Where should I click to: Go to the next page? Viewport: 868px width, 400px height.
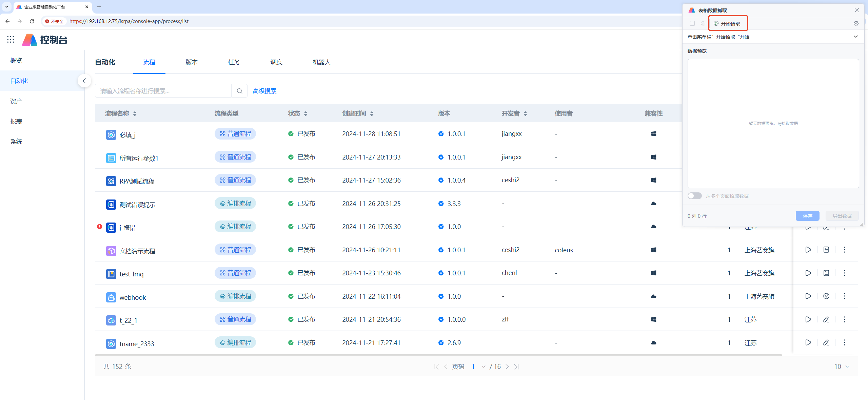click(507, 367)
